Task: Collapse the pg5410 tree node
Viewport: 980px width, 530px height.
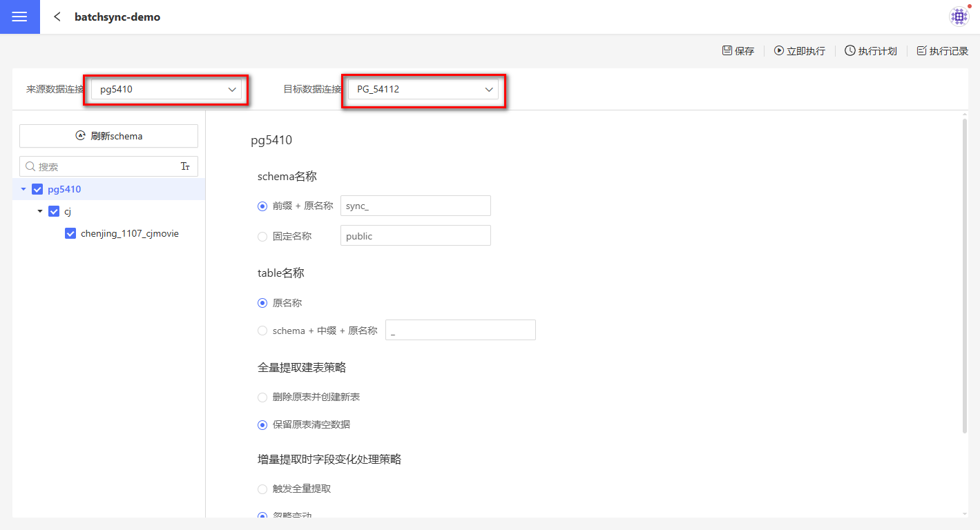Action: click(x=23, y=189)
